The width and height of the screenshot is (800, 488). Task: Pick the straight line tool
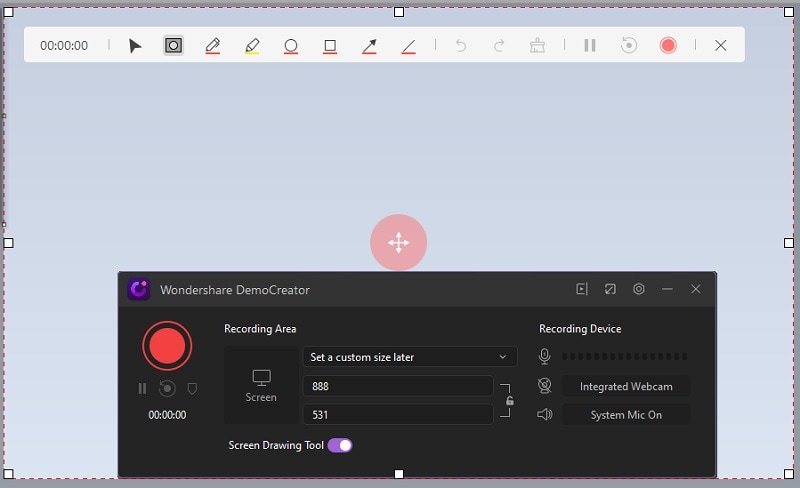pos(408,47)
